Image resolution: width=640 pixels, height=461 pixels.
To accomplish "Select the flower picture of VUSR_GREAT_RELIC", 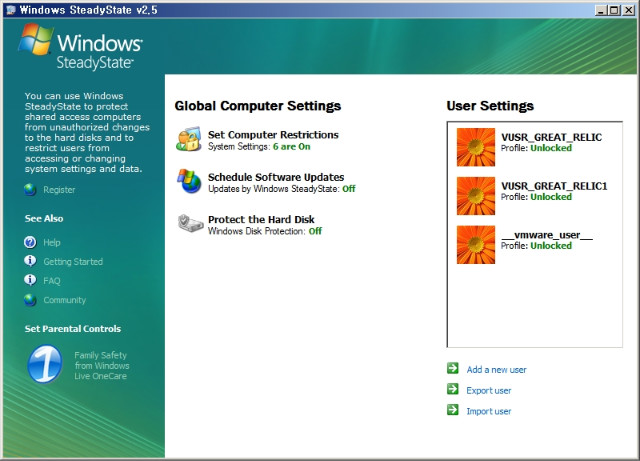I will tap(476, 147).
